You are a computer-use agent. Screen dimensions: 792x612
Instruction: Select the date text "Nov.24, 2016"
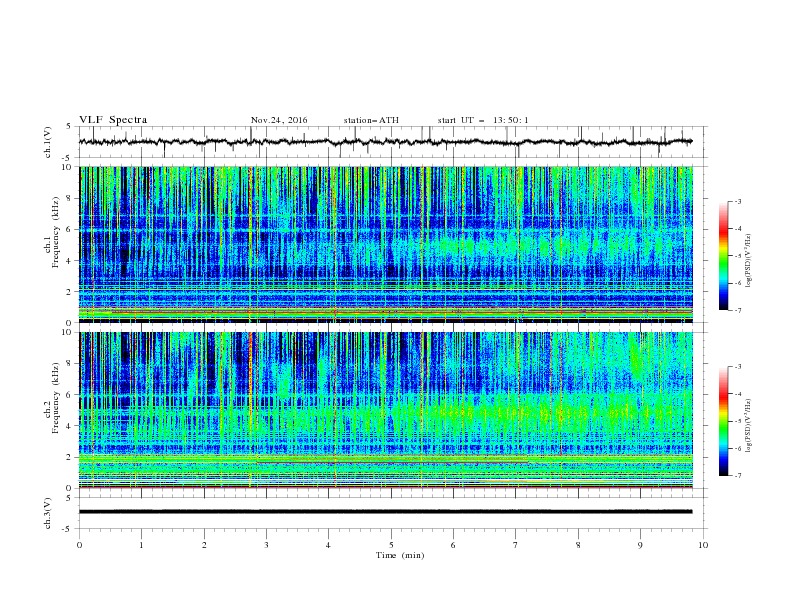(x=279, y=120)
